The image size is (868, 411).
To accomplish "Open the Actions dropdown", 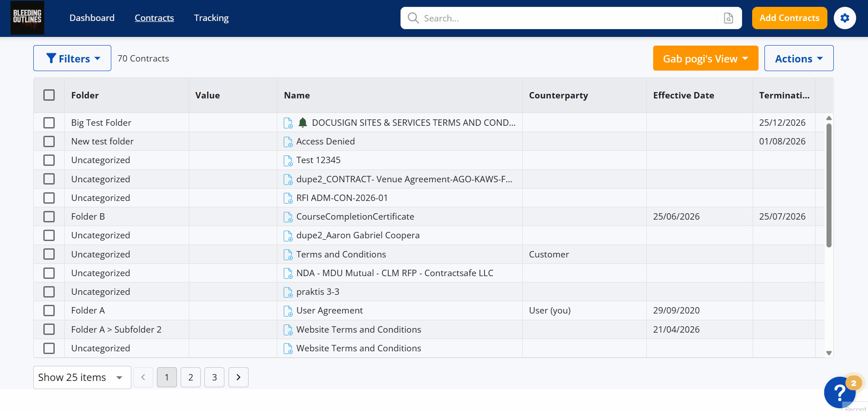I will click(x=799, y=58).
